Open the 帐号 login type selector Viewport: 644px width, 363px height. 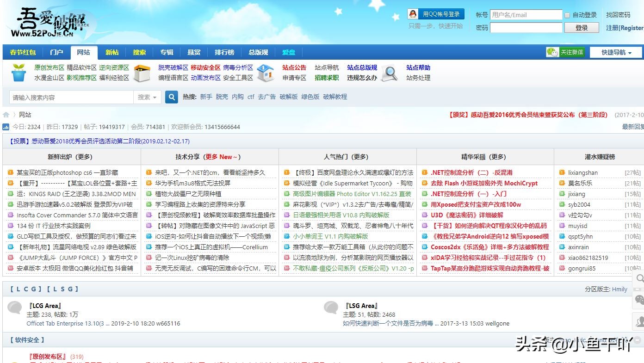click(482, 15)
